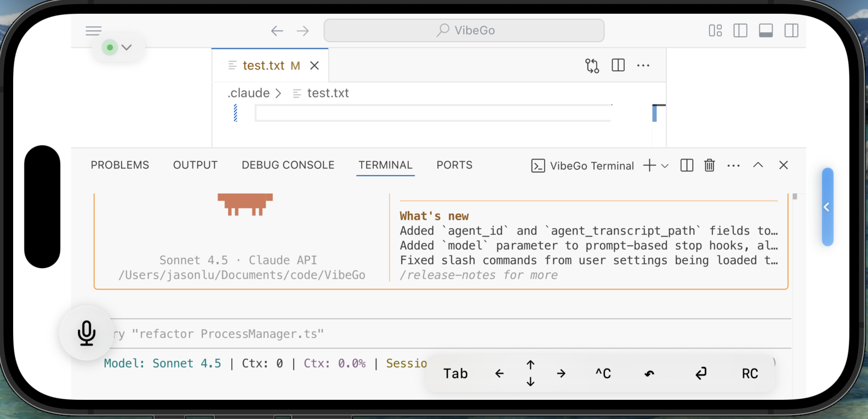Image resolution: width=868 pixels, height=419 pixels.
Task: Maximize the panel with the up chevron
Action: tap(758, 165)
